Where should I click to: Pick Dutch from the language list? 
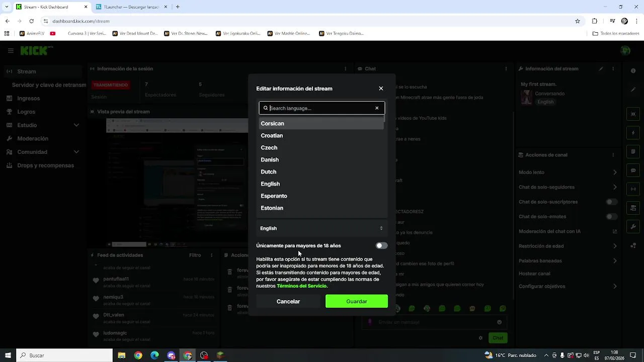(x=321, y=172)
